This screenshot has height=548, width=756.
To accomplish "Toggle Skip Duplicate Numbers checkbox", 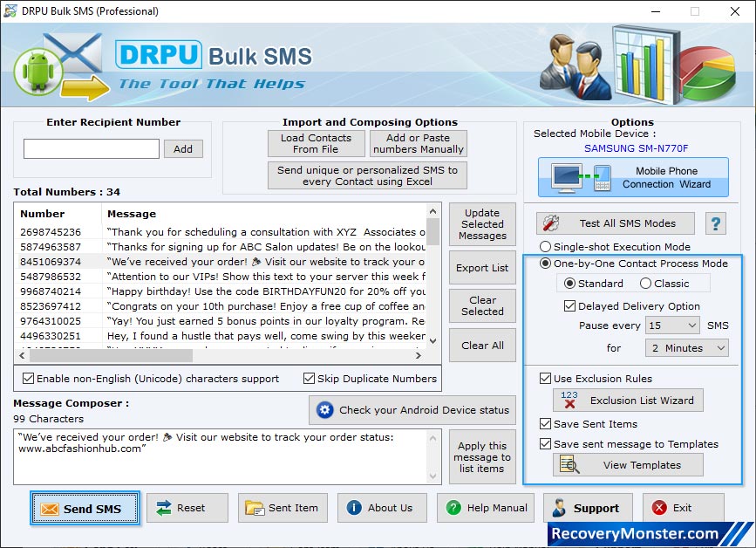I will [310, 379].
